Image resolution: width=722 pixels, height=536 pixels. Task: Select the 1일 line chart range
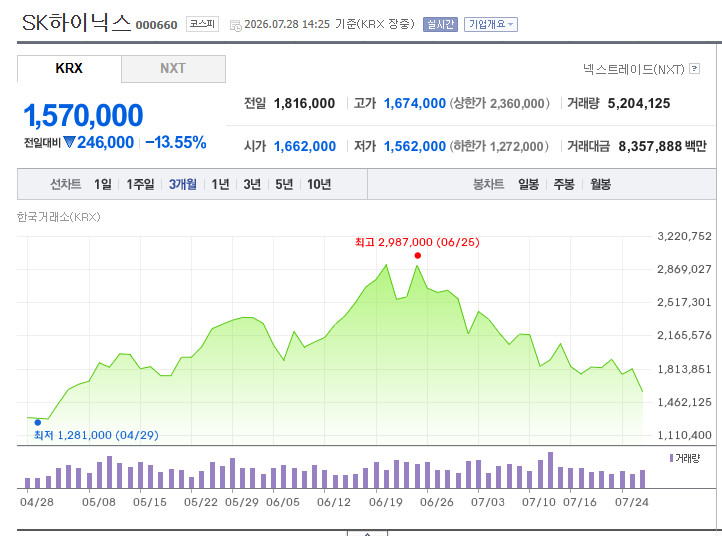[x=103, y=184]
